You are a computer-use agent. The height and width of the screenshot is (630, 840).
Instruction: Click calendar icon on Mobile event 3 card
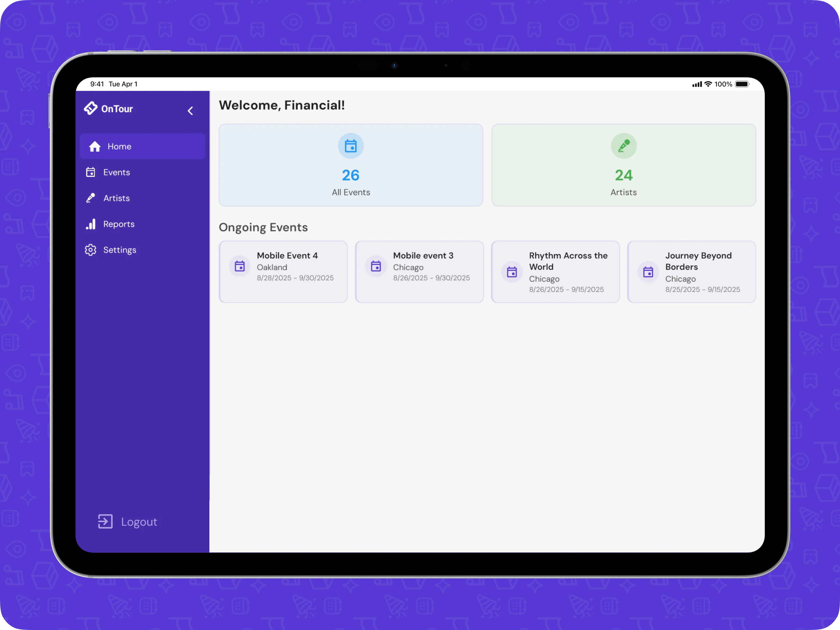click(376, 266)
